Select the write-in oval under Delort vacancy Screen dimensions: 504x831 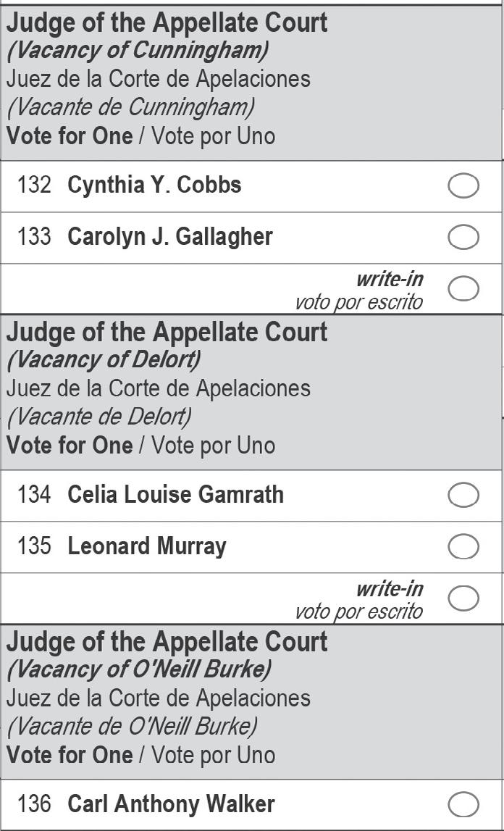pyautogui.click(x=463, y=598)
